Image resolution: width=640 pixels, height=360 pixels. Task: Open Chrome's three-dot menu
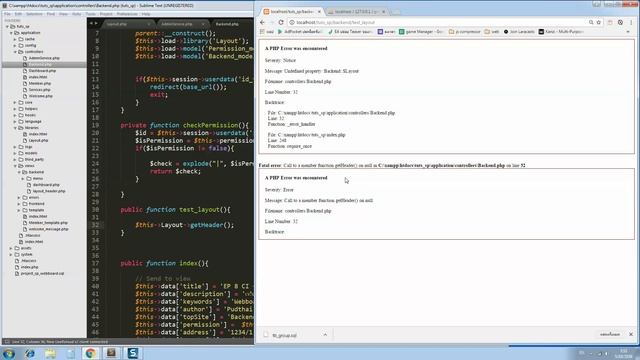631,22
